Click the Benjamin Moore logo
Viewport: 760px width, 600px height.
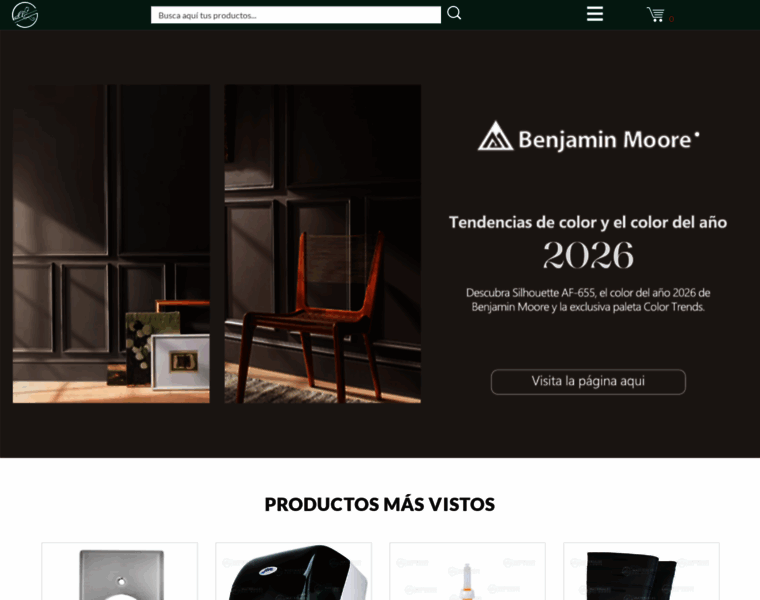(588, 137)
